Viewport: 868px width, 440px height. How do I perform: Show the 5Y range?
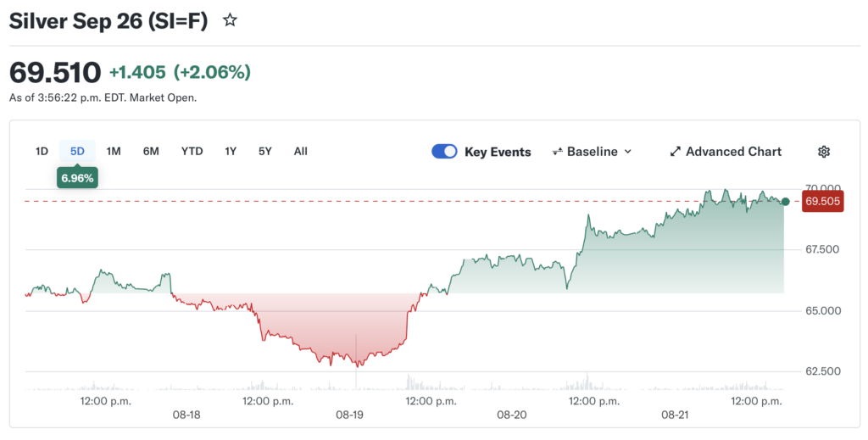(265, 151)
